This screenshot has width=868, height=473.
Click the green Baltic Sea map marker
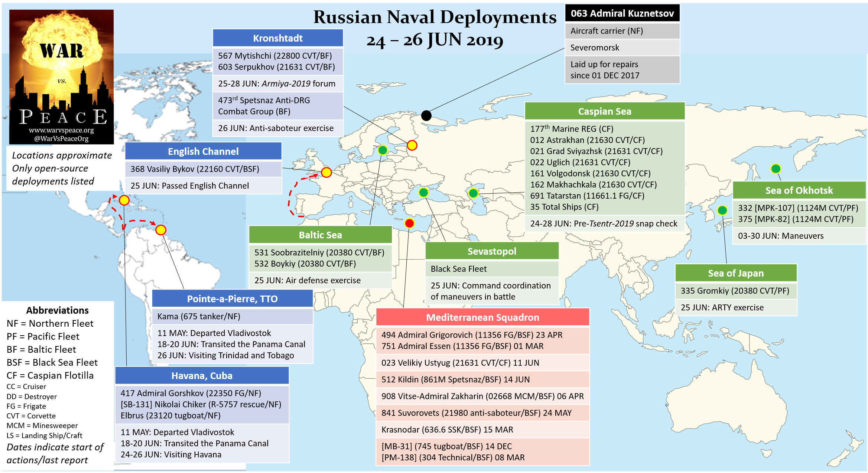click(x=383, y=150)
